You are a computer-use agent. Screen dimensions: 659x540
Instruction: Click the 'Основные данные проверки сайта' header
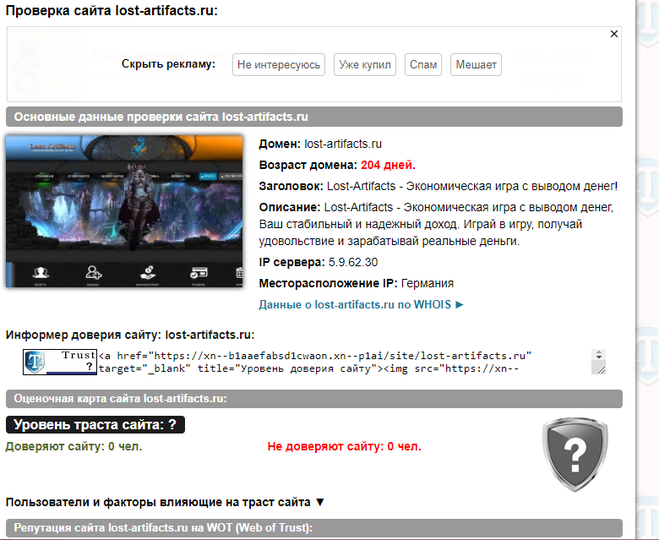pos(314,117)
